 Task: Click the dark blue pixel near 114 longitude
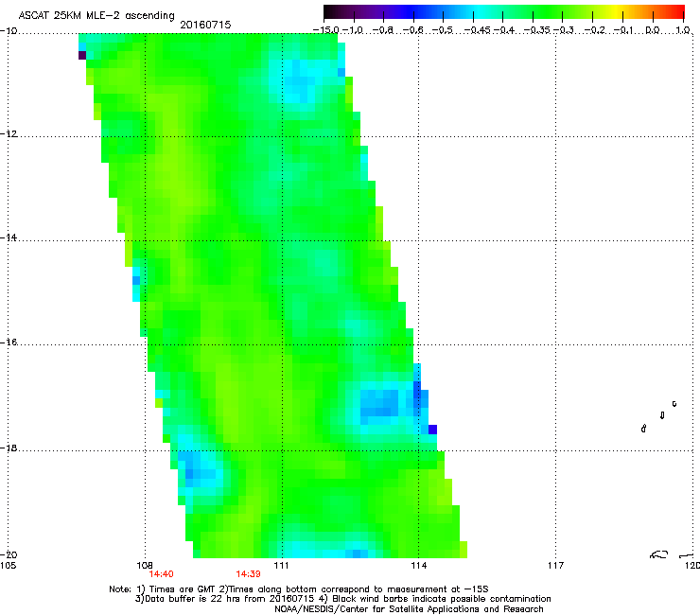point(432,430)
